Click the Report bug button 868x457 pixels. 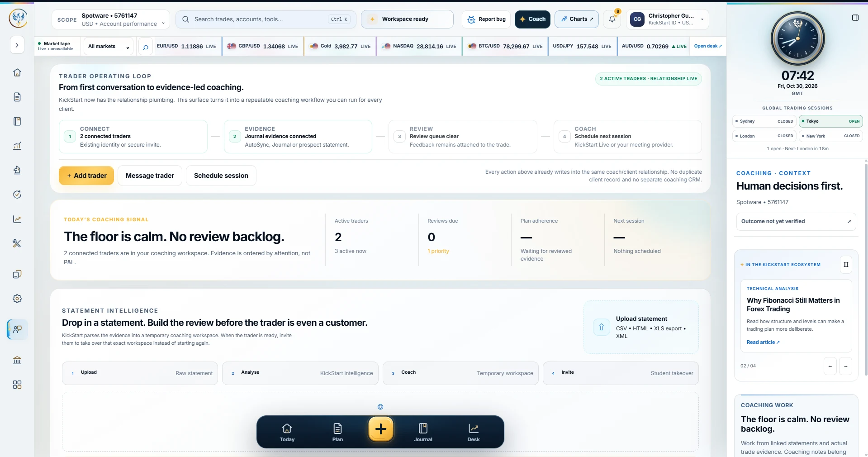486,19
